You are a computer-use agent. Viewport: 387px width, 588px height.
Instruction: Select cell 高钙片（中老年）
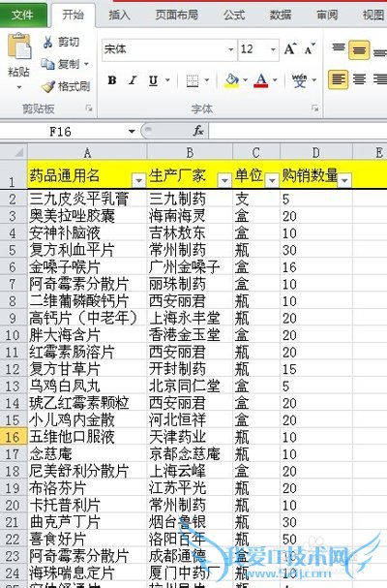87,318
